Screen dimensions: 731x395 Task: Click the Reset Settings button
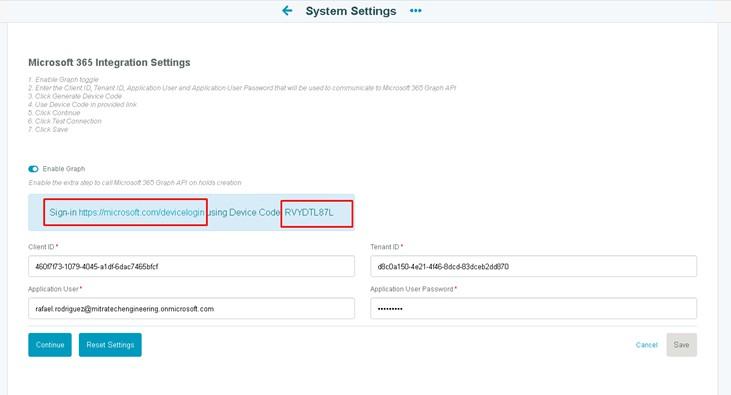[x=110, y=345]
